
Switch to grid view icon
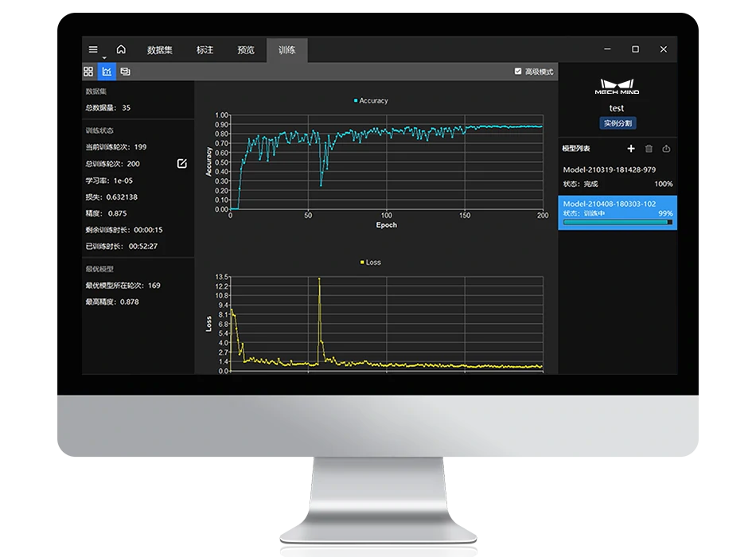(x=88, y=72)
